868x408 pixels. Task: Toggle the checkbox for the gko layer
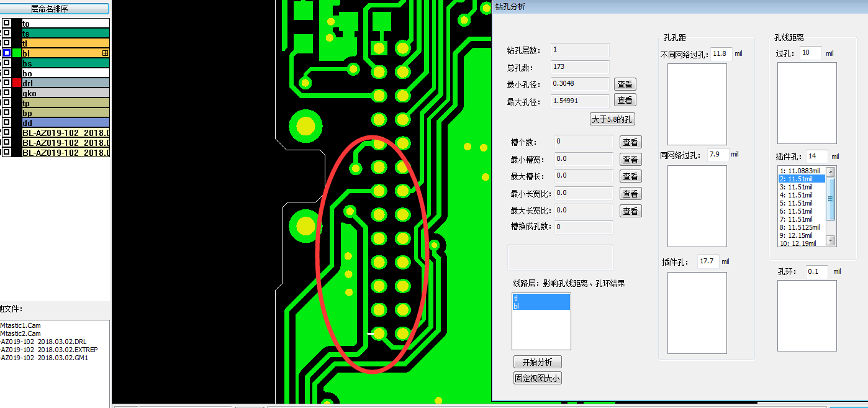(6, 93)
